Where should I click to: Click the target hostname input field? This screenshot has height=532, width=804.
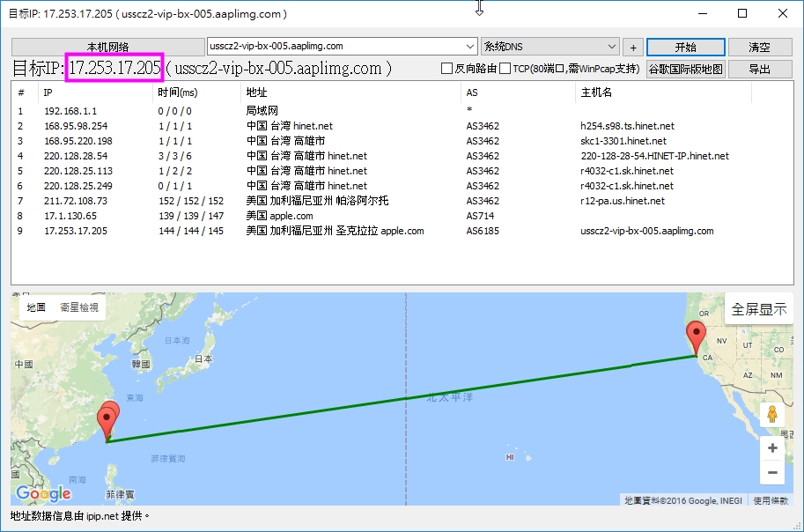click(x=336, y=46)
